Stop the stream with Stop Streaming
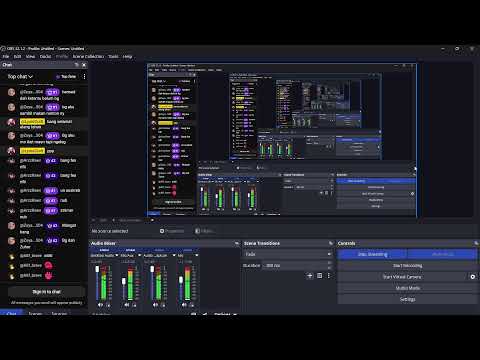This screenshot has height=360, width=480. pyautogui.click(x=372, y=254)
